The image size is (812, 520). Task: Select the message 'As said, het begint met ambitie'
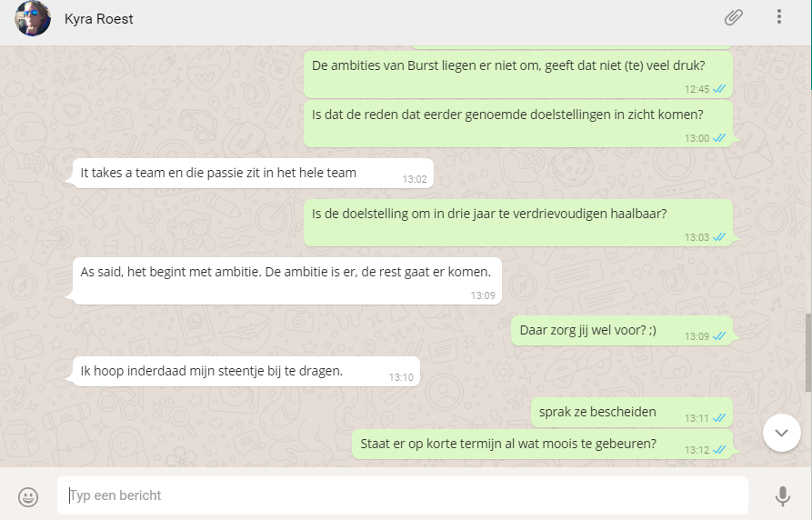pyautogui.click(x=287, y=281)
